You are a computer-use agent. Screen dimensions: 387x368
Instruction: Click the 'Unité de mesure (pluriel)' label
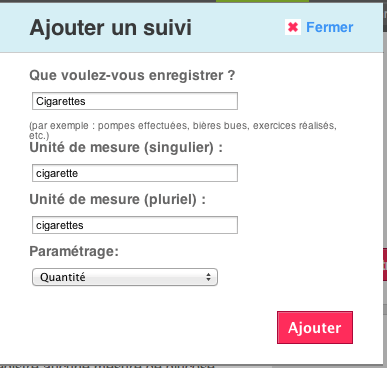(x=118, y=199)
